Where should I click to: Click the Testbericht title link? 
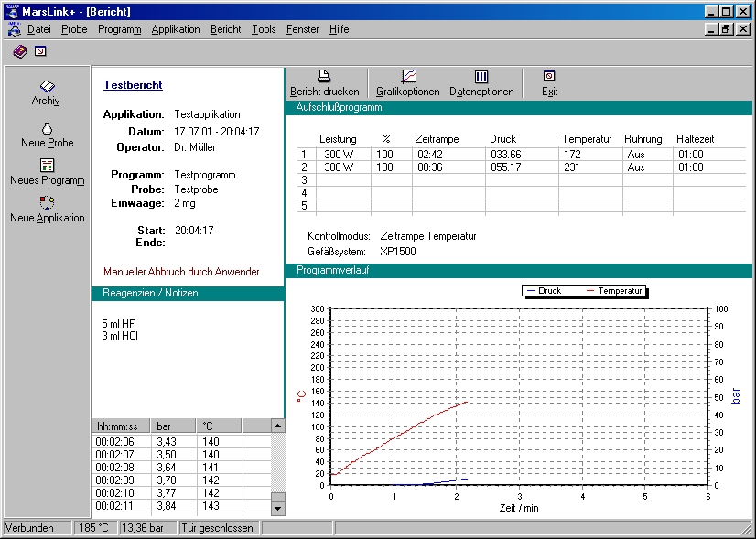(133, 85)
